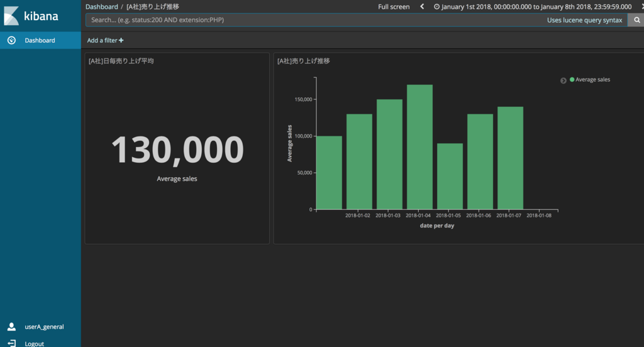644x347 pixels.
Task: Click the 2018-01-08 axis label
Action: (x=539, y=215)
